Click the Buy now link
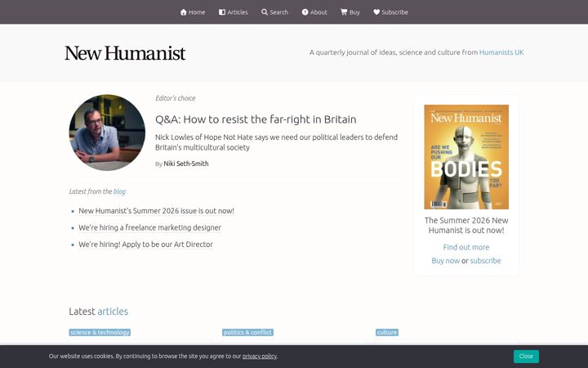This screenshot has width=588, height=368. click(446, 261)
